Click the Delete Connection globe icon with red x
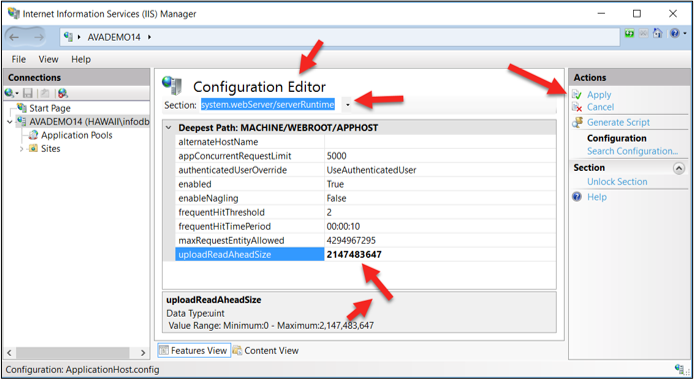This screenshot has width=694, height=379. [x=62, y=93]
